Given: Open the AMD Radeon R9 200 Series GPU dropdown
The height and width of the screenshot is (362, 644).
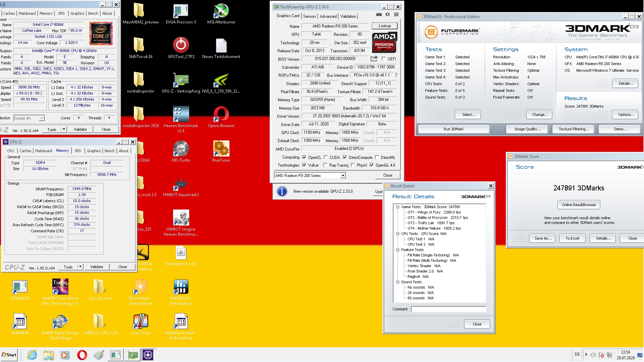Looking at the screenshot, I should point(310,175).
